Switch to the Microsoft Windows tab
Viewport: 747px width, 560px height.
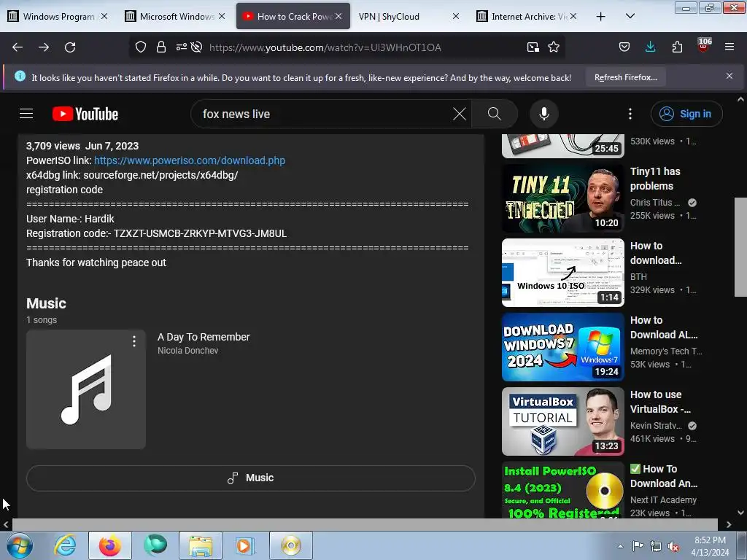(x=175, y=17)
